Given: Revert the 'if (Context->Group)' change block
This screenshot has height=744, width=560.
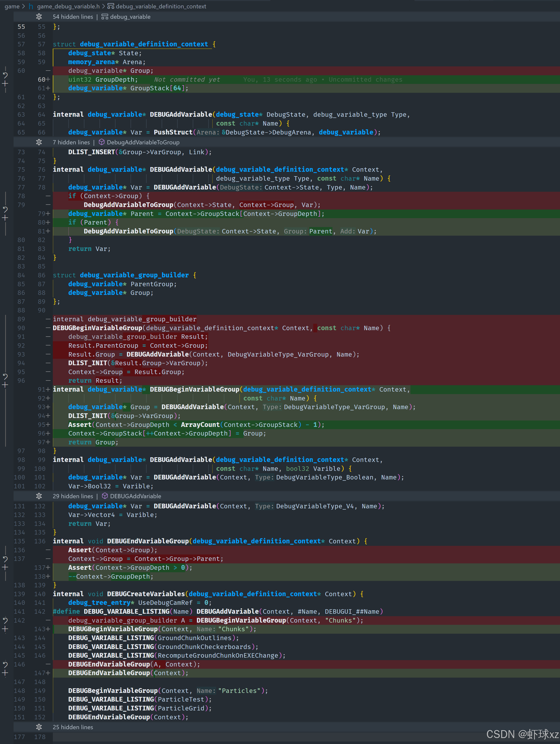Looking at the screenshot, I should pos(5,209).
